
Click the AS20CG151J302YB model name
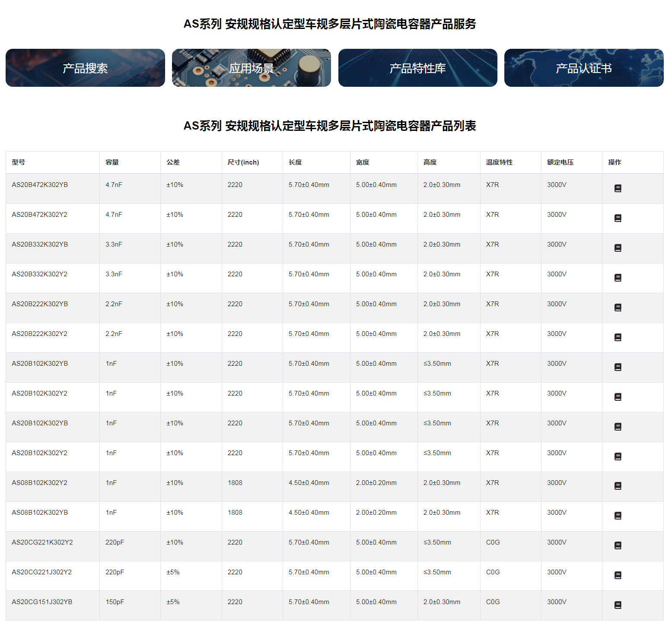tap(42, 602)
